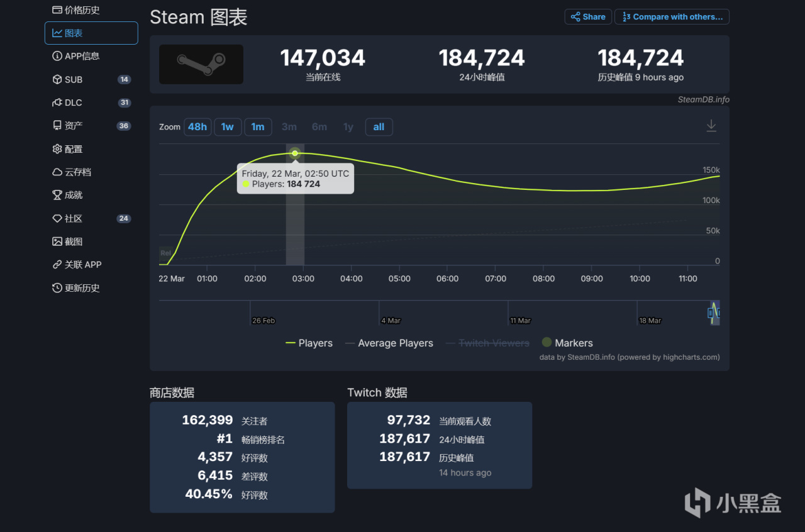Click the 18 Mar navigator label
This screenshot has width=805, height=532.
[x=650, y=321]
